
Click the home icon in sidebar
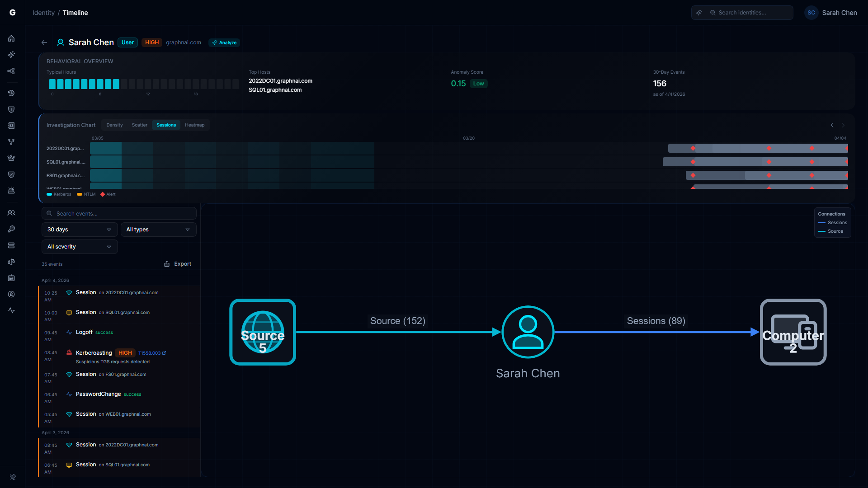pyautogui.click(x=11, y=38)
